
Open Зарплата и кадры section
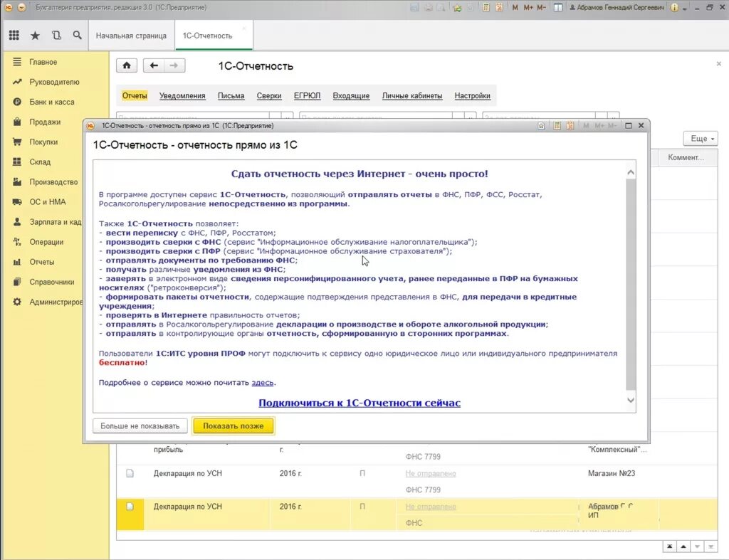point(55,222)
